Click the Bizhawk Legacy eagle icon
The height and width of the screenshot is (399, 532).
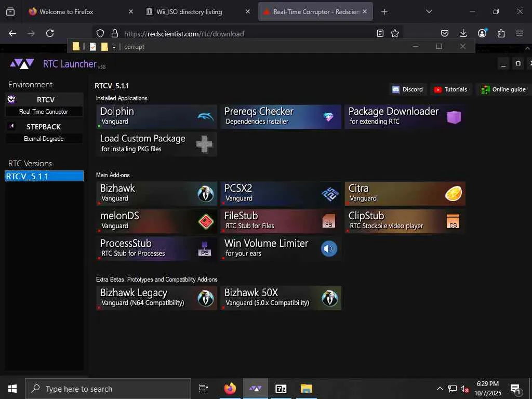[x=206, y=298]
